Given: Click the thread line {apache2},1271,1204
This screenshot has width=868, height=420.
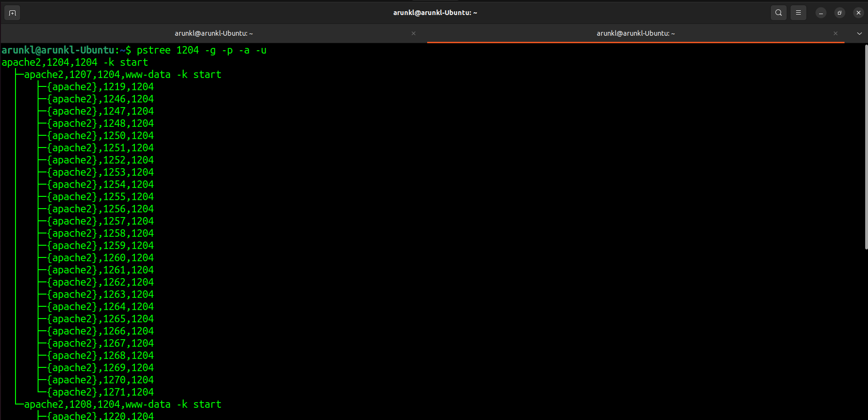Looking at the screenshot, I should pyautogui.click(x=100, y=392).
